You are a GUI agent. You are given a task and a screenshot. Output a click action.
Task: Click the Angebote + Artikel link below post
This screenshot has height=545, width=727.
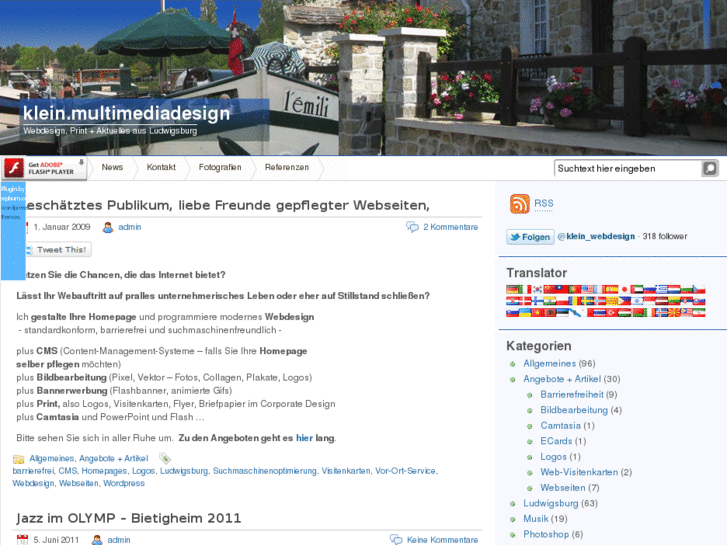coord(114,458)
